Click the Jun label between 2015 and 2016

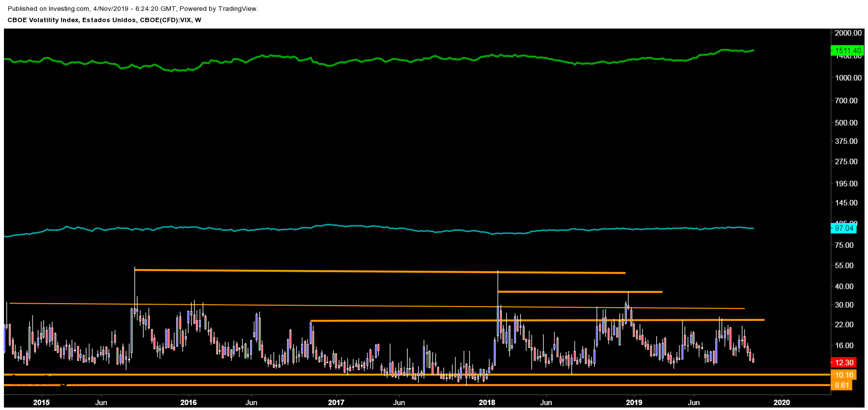tap(101, 403)
